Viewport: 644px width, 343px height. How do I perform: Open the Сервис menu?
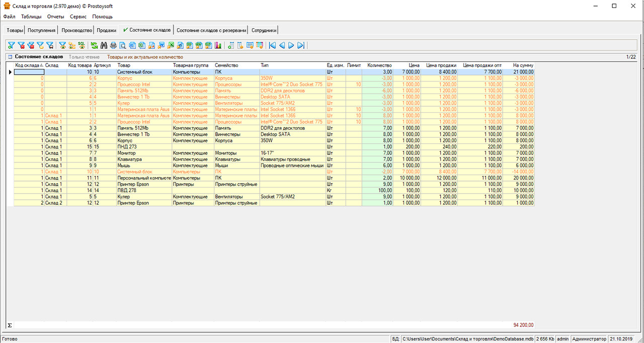(x=78, y=17)
